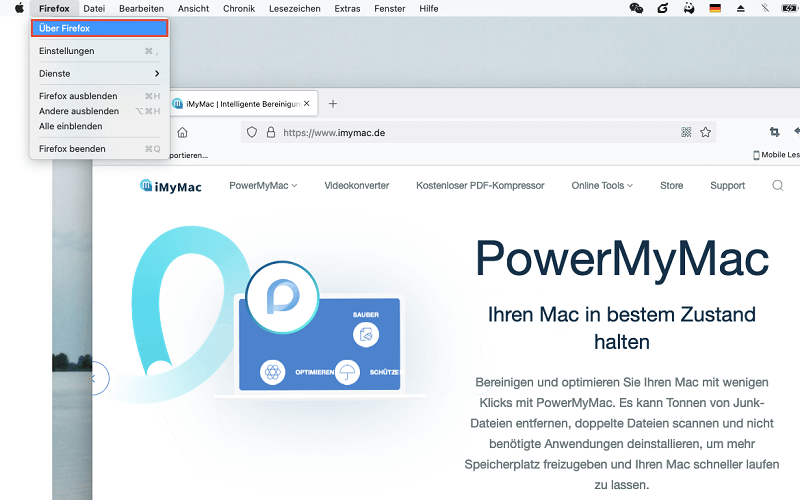Select the iMyMac browser tab
This screenshot has width=800, height=500.
click(244, 104)
